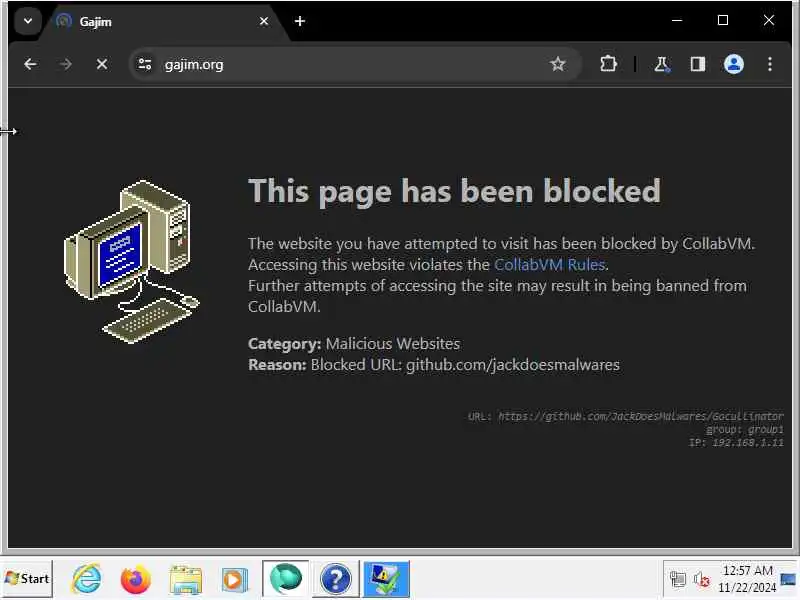This screenshot has height=600, width=800.
Task: Open the Help question mark taskbar item
Action: (335, 579)
